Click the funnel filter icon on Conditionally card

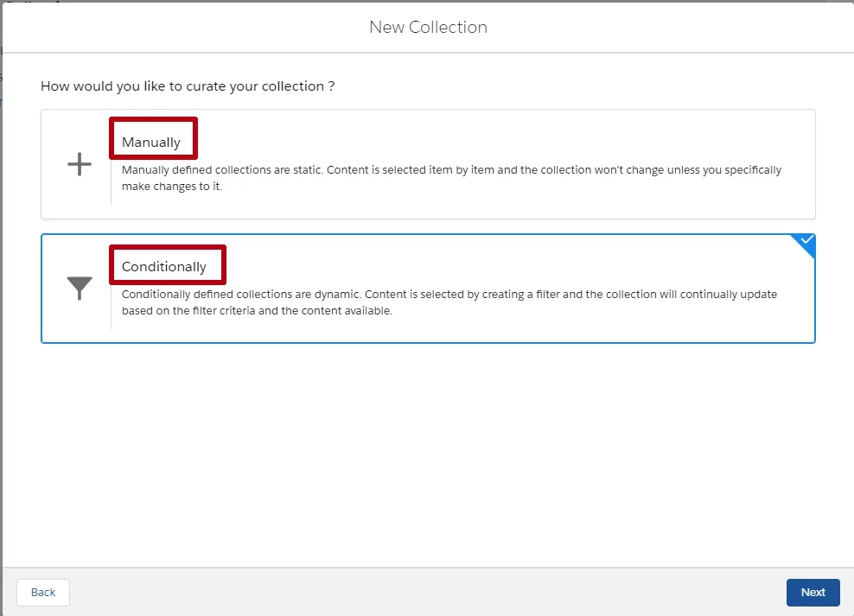click(80, 289)
